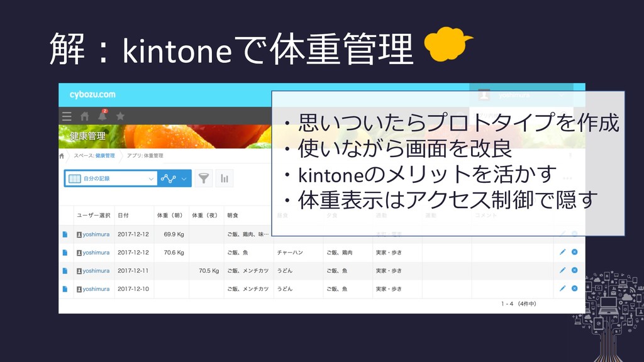644x362 pixels.
Task: Edit the 70.6 Kg row with its pencil icon
Action: pos(563,252)
